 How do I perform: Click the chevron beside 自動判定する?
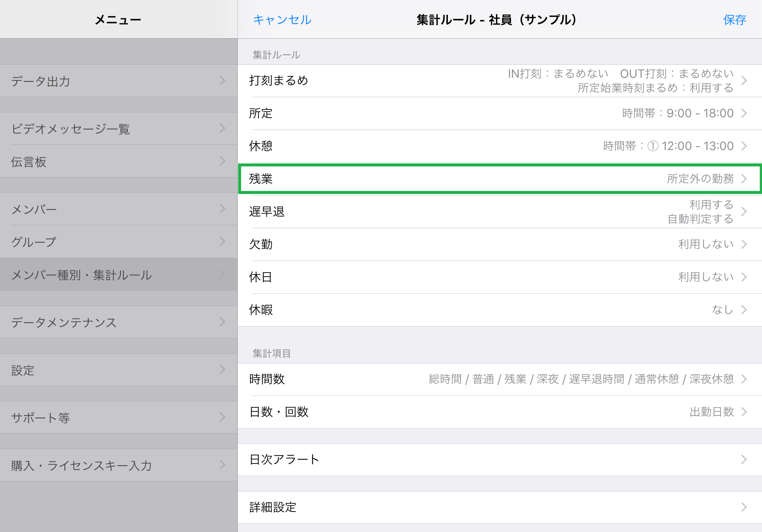pyautogui.click(x=744, y=211)
